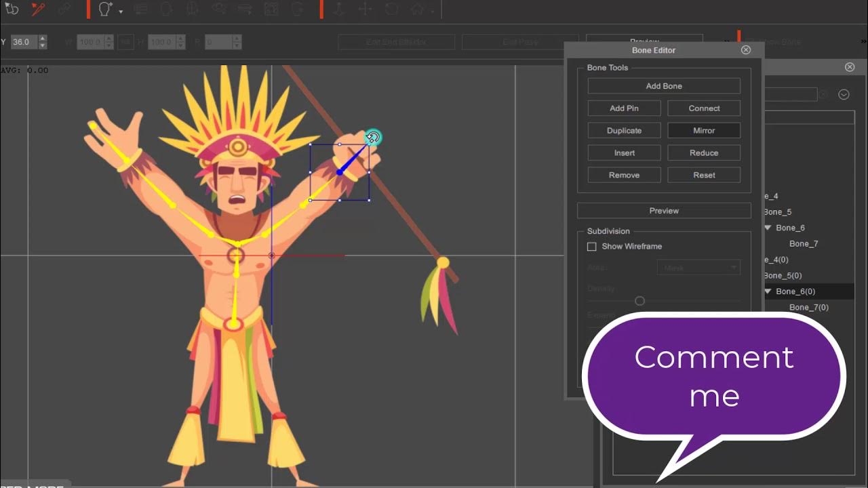Select Bone_7 in the bone list

pos(804,243)
